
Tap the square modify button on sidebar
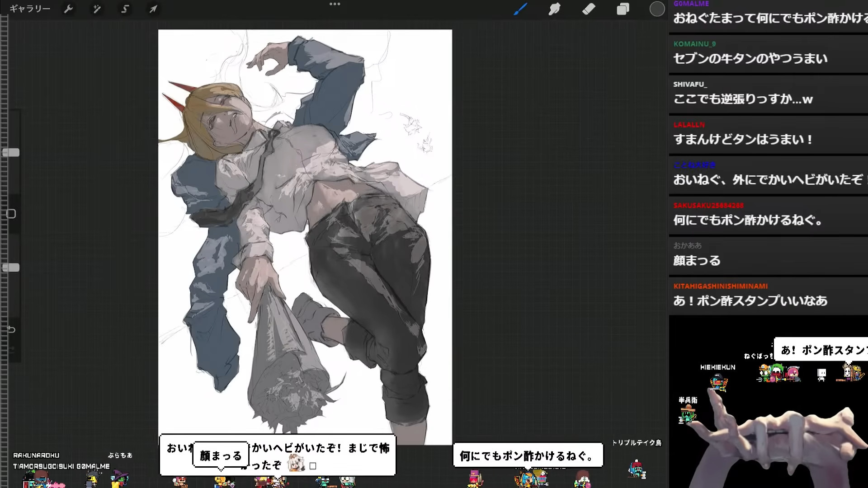tap(11, 214)
